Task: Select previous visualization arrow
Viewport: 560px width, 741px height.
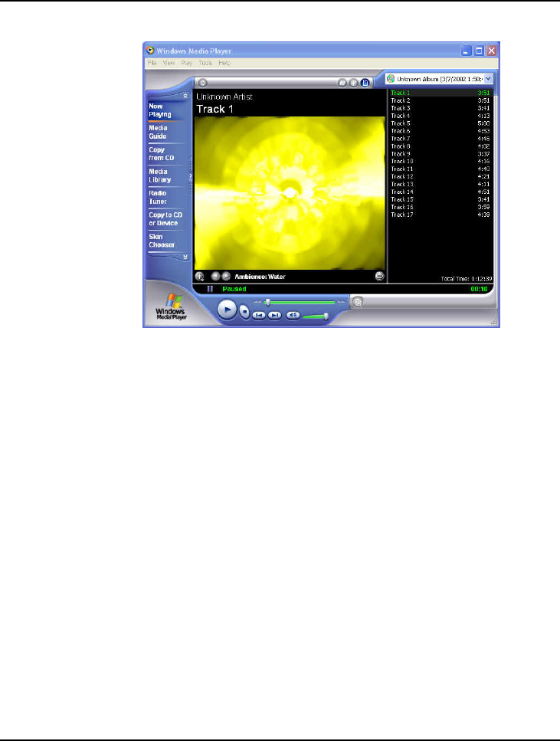Action: 215,276
